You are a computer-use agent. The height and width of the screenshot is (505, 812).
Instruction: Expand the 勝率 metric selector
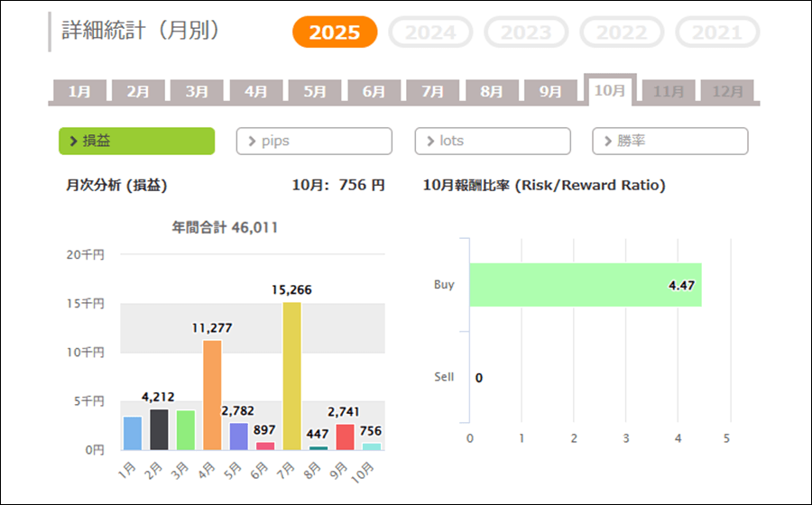[x=670, y=142]
